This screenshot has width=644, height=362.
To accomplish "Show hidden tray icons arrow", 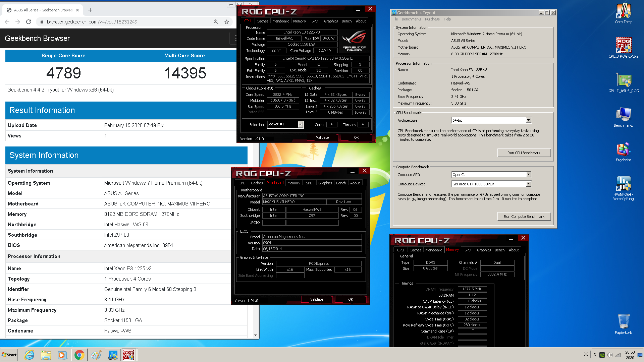I will pos(595,355).
